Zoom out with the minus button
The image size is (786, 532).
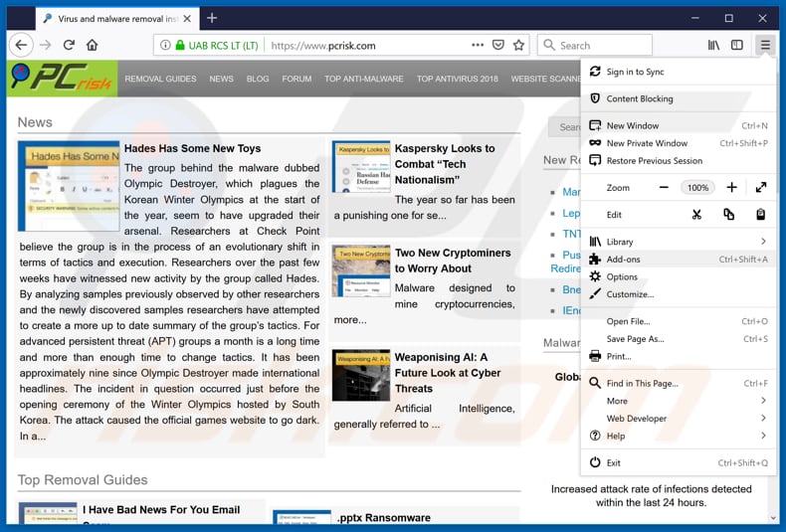[664, 187]
